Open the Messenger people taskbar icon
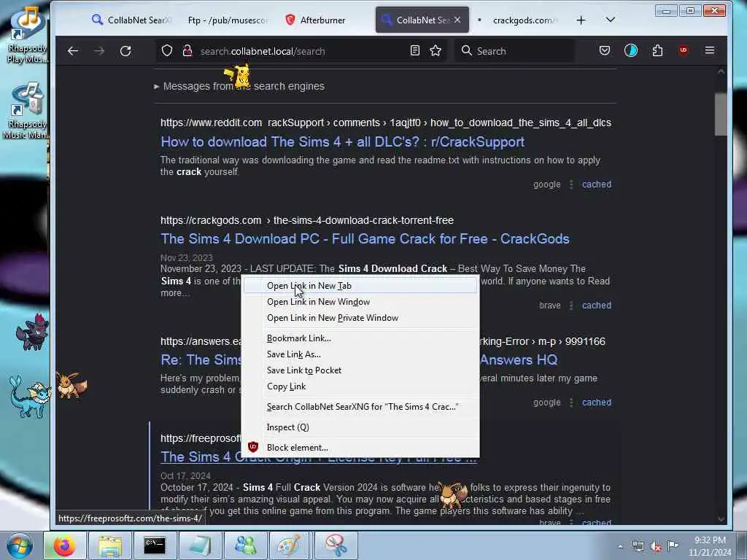Viewport: 747px width, 560px height. pos(245,545)
